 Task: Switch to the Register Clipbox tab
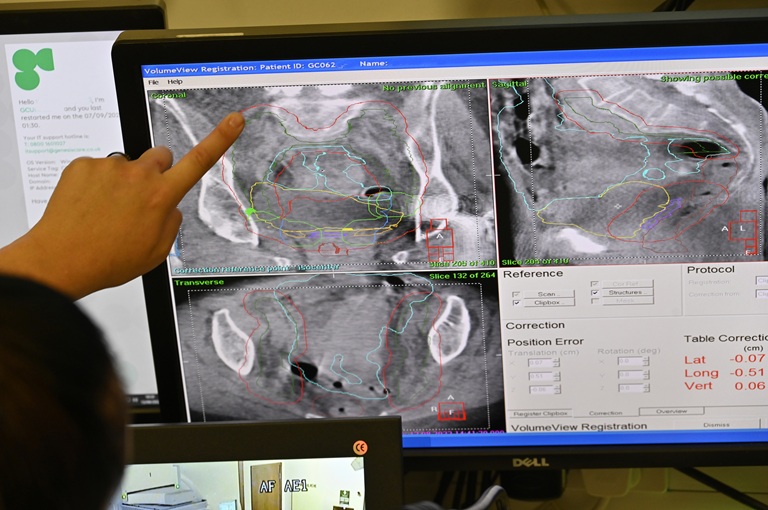541,414
